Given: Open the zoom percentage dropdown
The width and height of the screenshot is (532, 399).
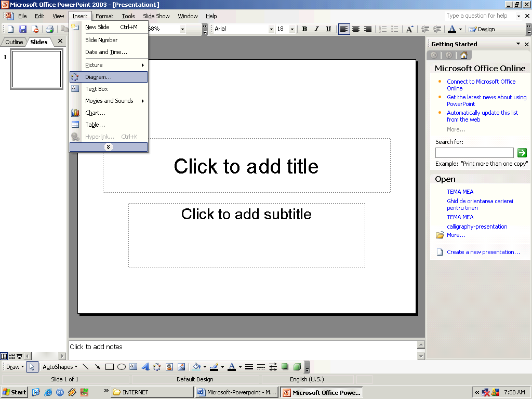Looking at the screenshot, I should [x=182, y=29].
